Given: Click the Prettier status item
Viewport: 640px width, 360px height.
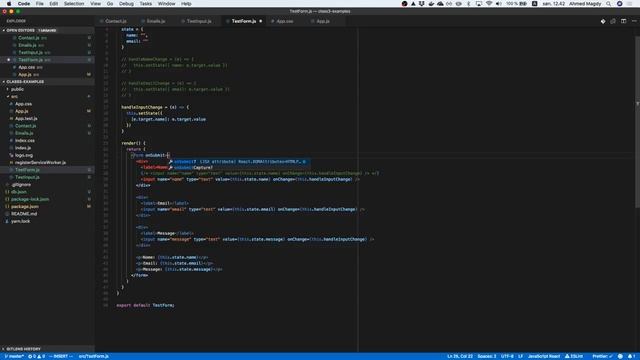Looking at the screenshot, I should (602, 356).
